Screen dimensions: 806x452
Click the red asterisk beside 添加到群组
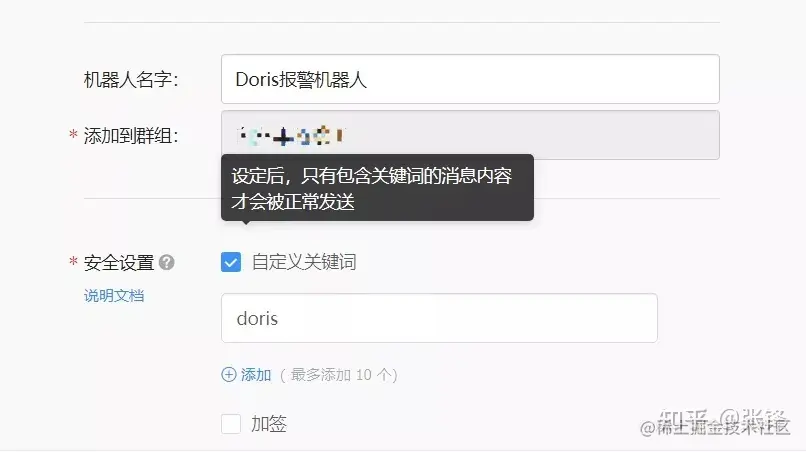point(73,135)
